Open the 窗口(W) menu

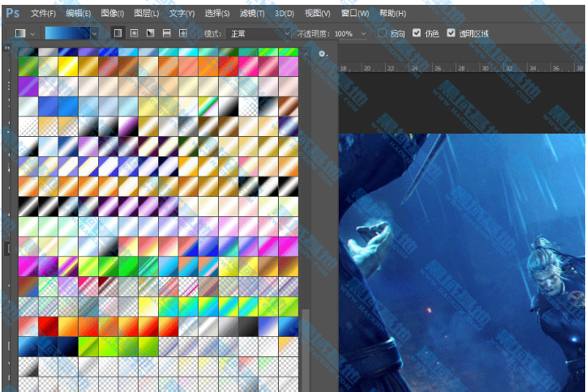tap(355, 14)
